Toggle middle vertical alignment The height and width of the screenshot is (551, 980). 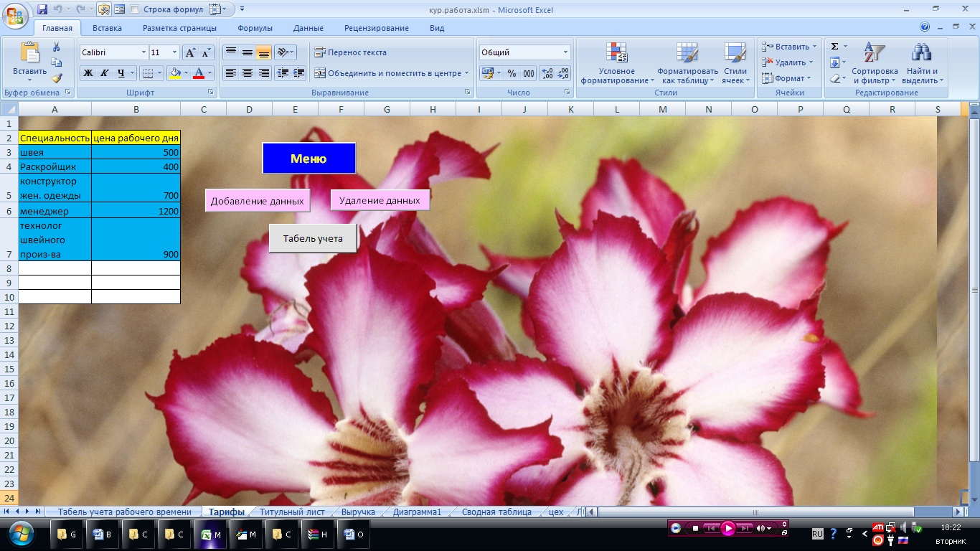tap(248, 52)
